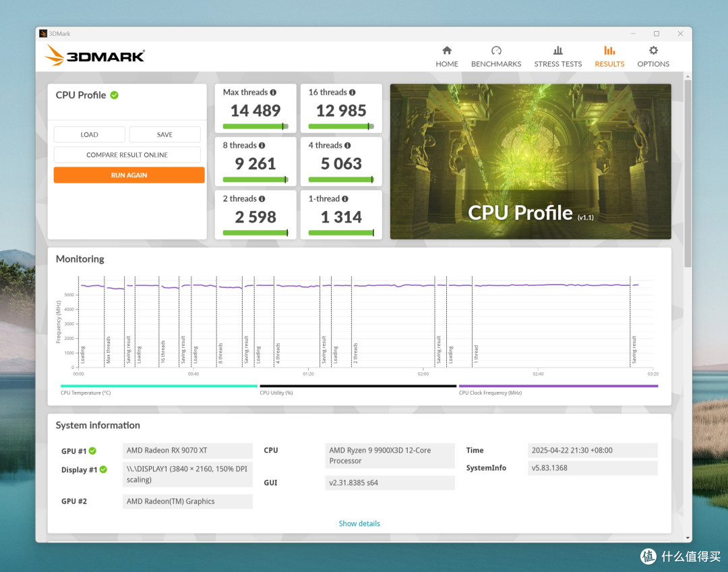This screenshot has height=572, width=728.
Task: Click the 16 threads info icon
Action: coord(353,92)
